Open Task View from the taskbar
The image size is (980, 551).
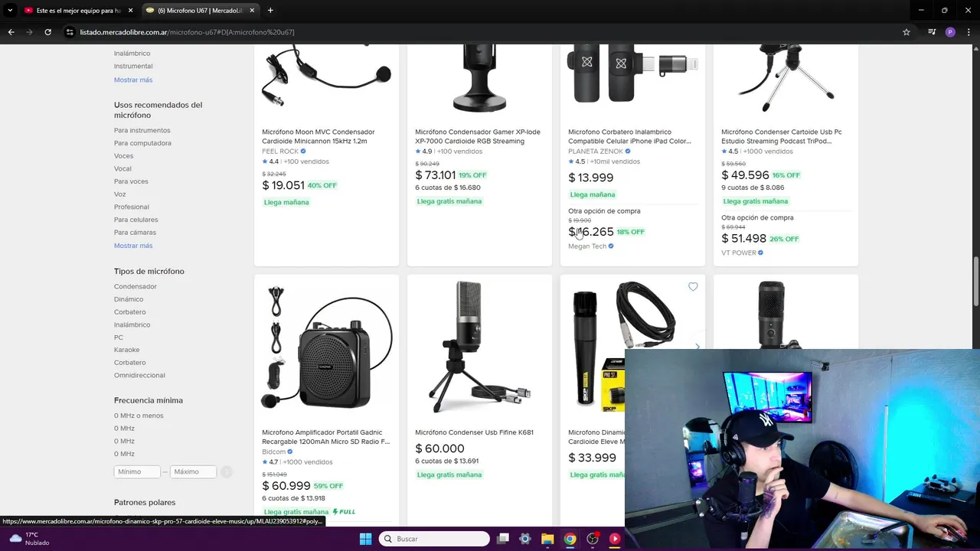pos(503,539)
